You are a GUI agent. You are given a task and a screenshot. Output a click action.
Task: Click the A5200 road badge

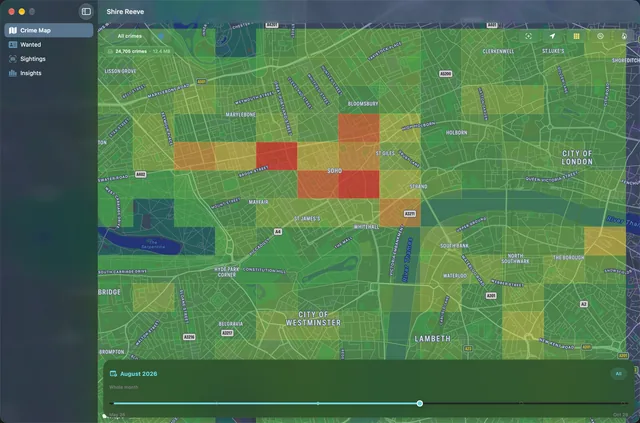pyautogui.click(x=446, y=74)
